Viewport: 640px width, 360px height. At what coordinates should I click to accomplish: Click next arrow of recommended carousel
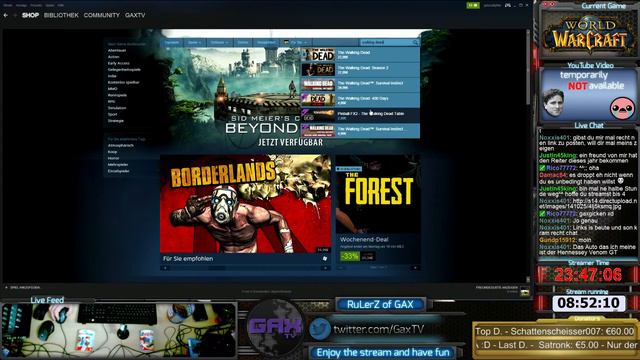(326, 268)
